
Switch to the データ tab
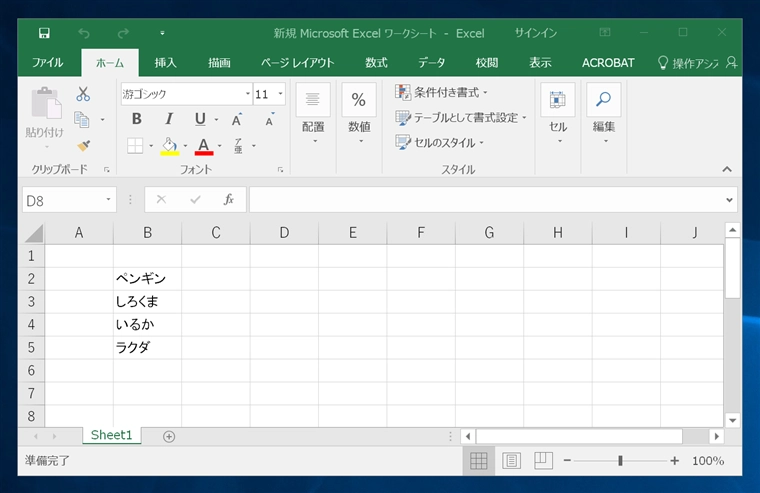point(431,63)
